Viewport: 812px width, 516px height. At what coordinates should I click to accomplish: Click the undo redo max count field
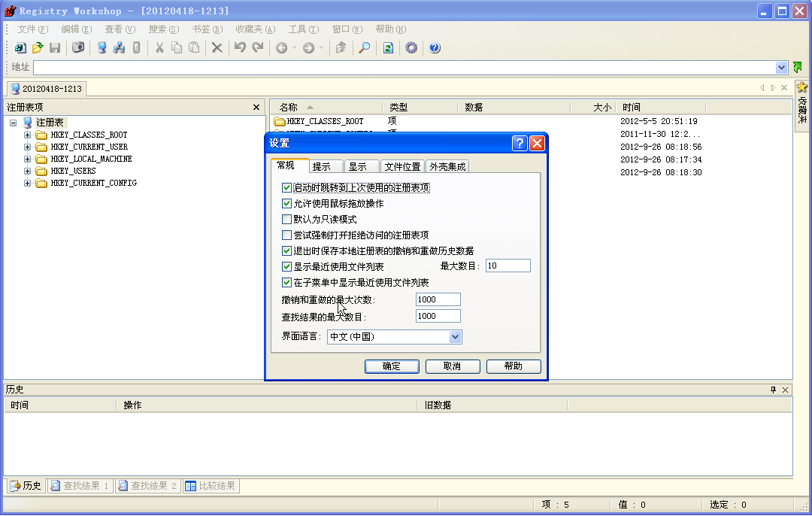(438, 299)
